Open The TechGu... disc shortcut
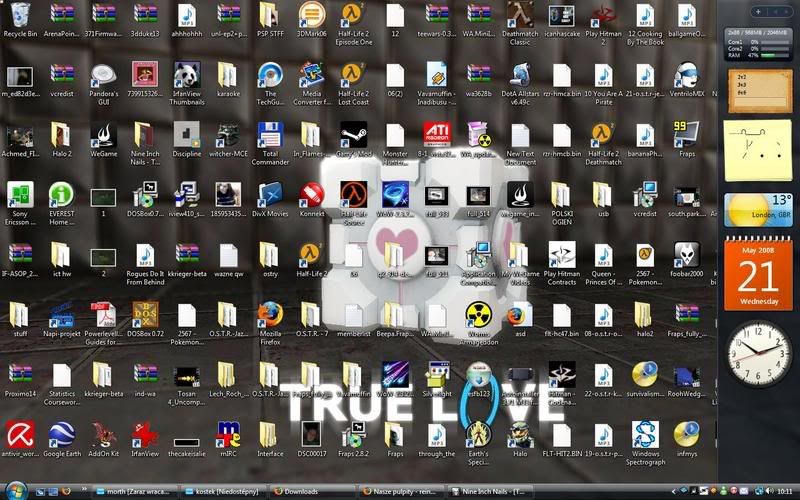Viewport: 800px width, 500px height. coord(270,74)
